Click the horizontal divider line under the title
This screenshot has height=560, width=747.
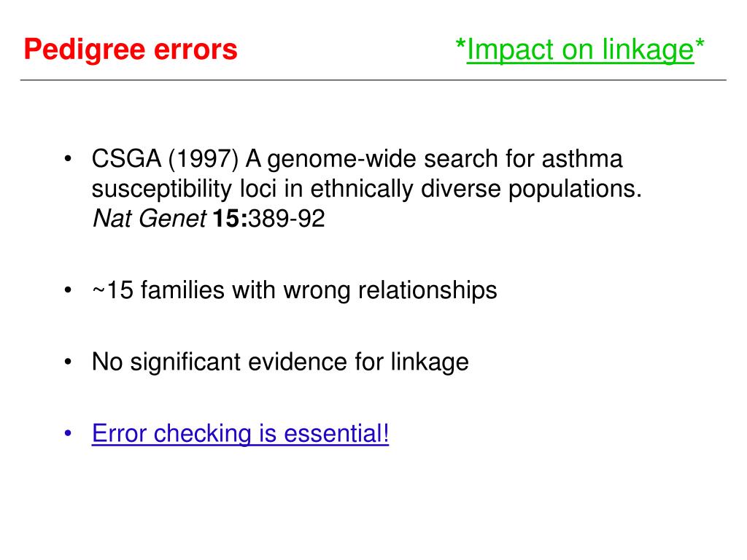[x=373, y=80]
